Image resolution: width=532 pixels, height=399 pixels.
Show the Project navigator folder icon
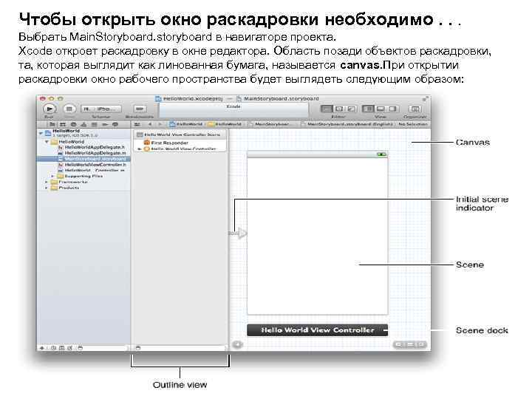[52, 125]
